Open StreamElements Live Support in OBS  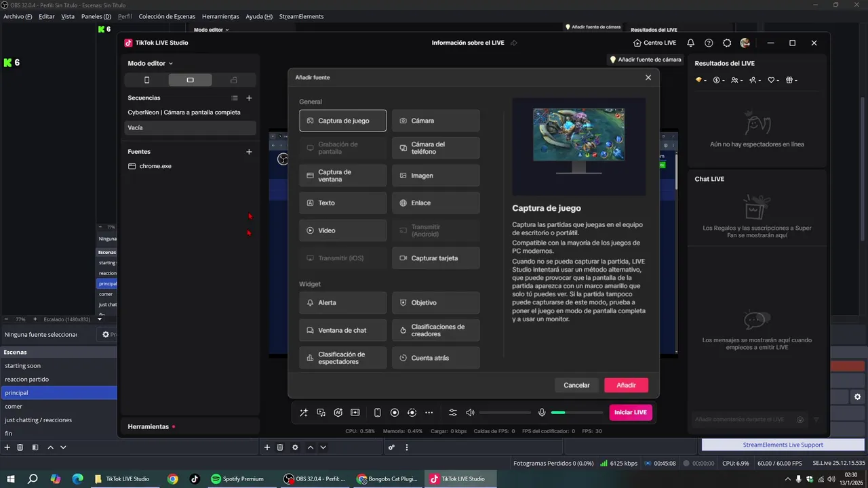783,445
